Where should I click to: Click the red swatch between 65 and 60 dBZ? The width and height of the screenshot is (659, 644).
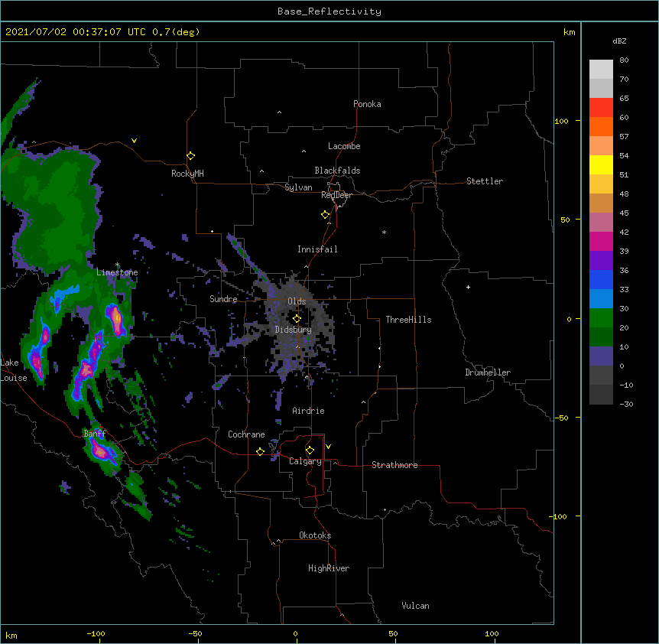coord(601,108)
